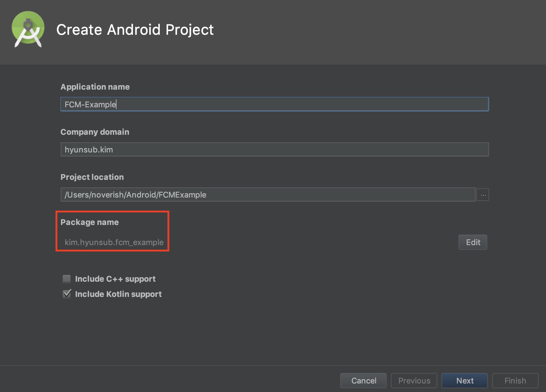The image size is (546, 392).
Task: Click the browse ellipsis button for Project location
Action: point(483,195)
